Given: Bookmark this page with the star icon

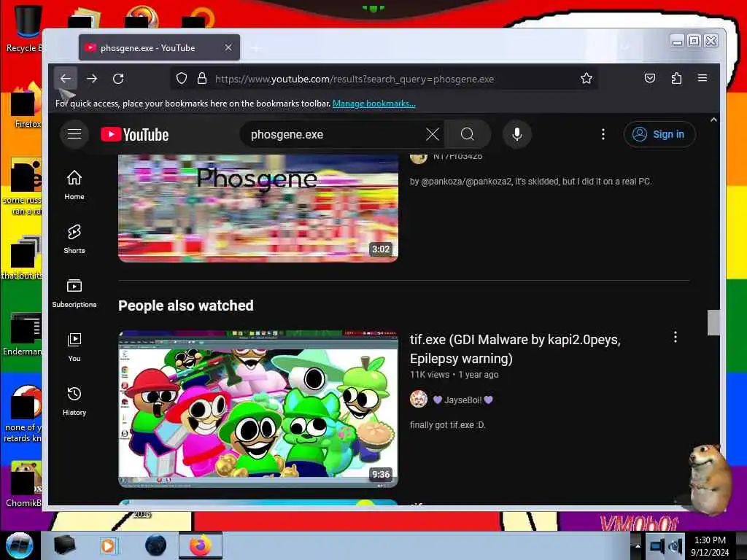Looking at the screenshot, I should 587,79.
